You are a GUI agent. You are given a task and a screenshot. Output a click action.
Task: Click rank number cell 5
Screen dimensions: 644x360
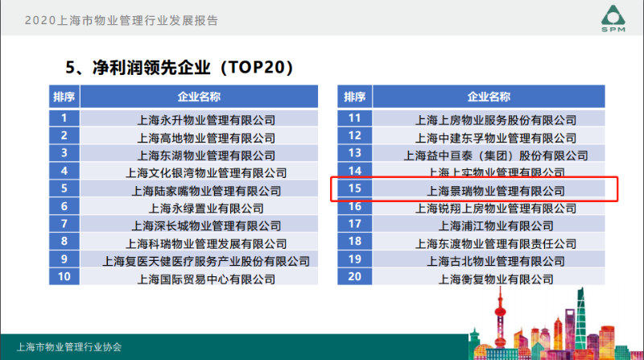click(64, 188)
